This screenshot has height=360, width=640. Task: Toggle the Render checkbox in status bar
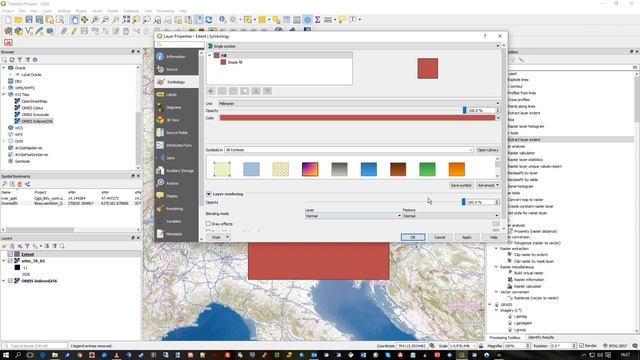582,346
